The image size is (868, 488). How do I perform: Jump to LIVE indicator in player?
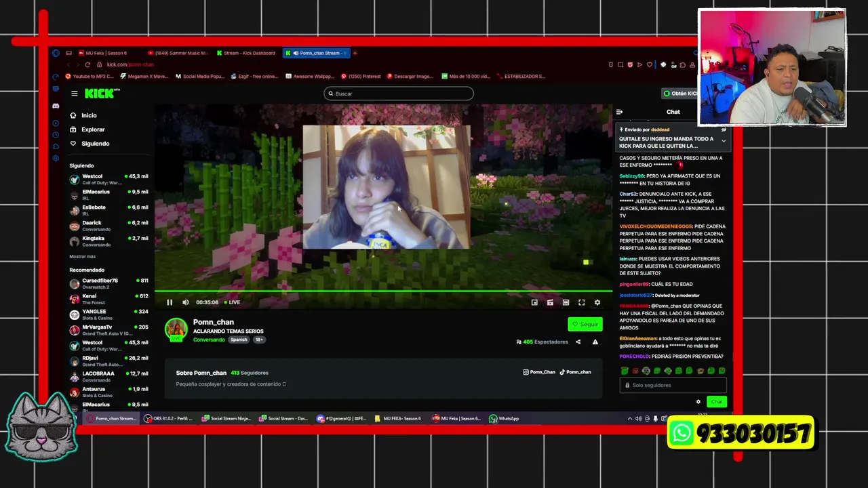(x=232, y=302)
